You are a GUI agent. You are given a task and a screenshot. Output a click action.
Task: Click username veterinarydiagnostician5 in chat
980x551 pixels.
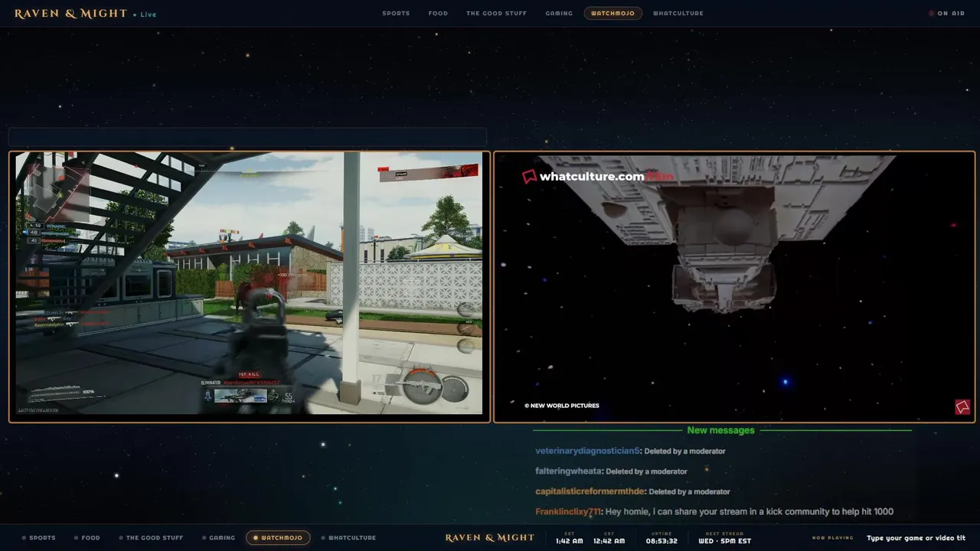tap(587, 451)
